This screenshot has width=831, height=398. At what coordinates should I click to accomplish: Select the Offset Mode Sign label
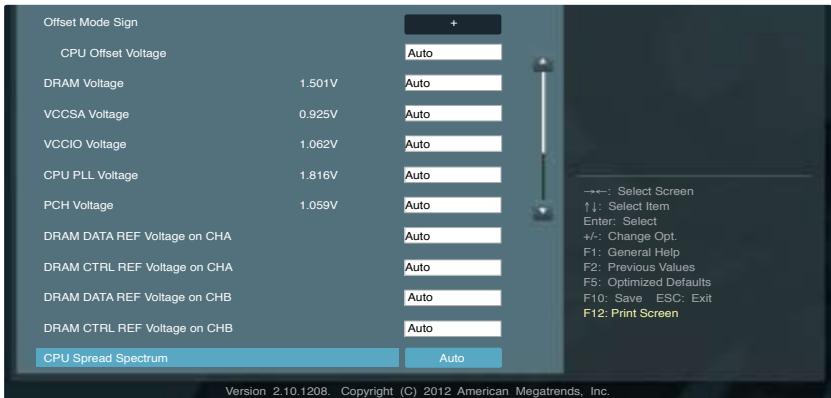click(91, 22)
